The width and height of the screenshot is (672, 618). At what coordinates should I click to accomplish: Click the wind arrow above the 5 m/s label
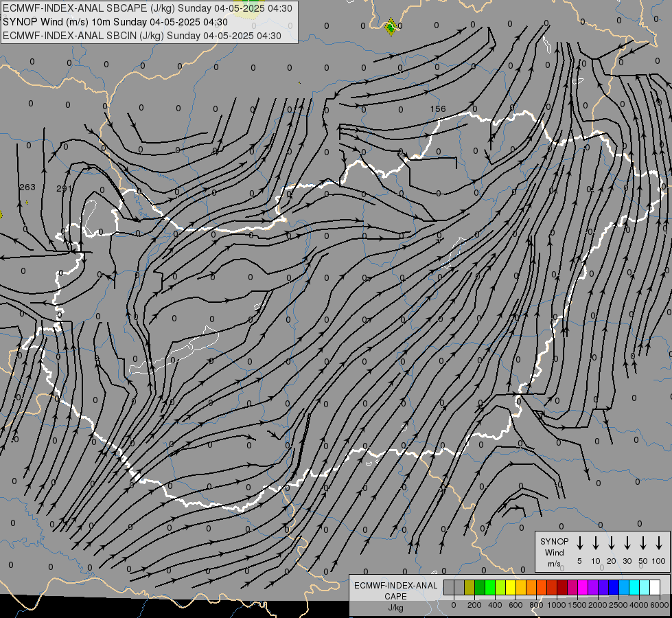pyautogui.click(x=579, y=543)
